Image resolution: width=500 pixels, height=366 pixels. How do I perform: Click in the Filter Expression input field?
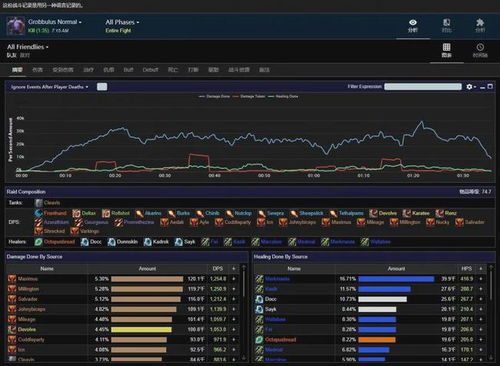[423, 87]
